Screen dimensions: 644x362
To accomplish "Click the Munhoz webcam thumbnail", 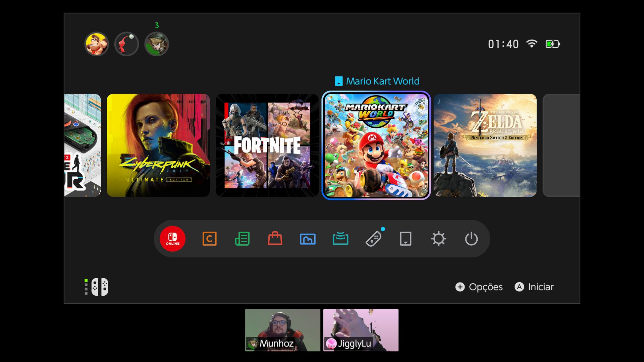I will click(x=282, y=330).
